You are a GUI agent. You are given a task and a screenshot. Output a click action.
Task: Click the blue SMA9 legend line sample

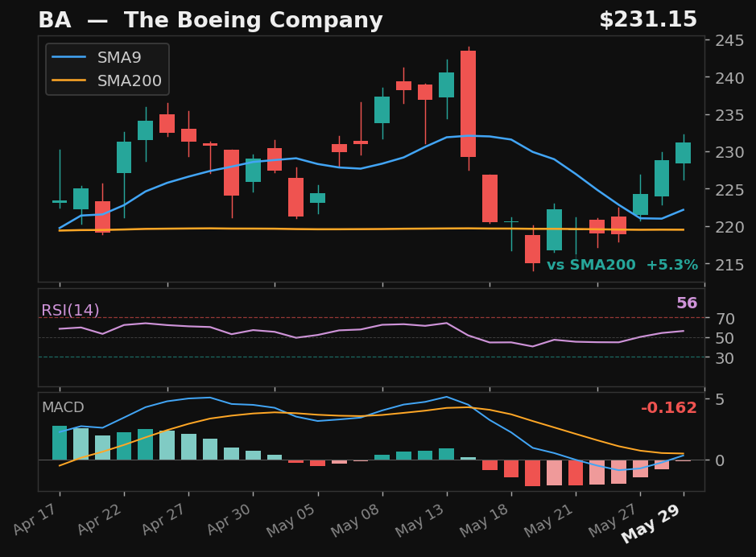tap(68, 57)
